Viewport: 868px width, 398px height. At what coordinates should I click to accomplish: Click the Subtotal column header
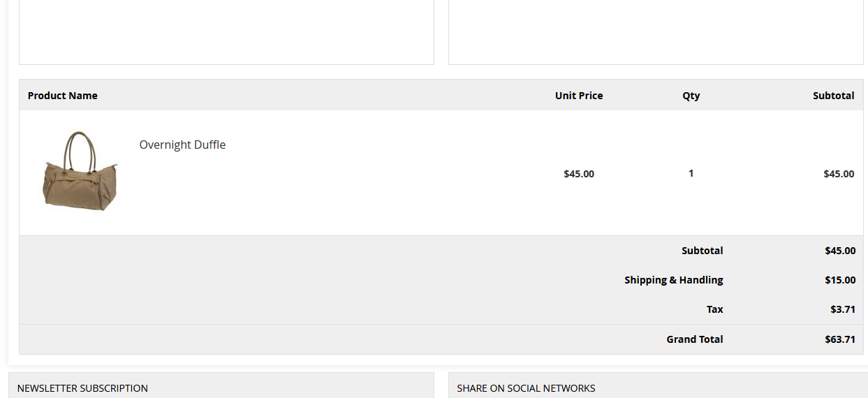(833, 96)
